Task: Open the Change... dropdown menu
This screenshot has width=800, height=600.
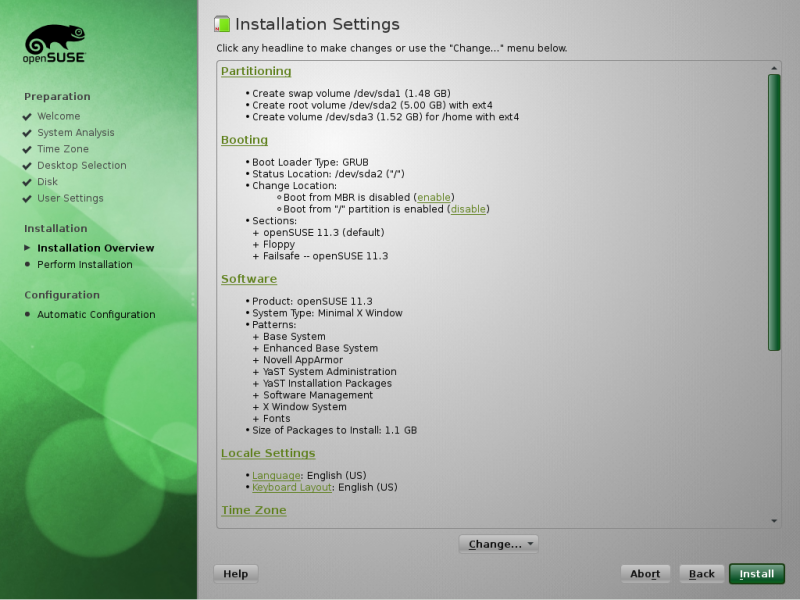Action: (498, 544)
